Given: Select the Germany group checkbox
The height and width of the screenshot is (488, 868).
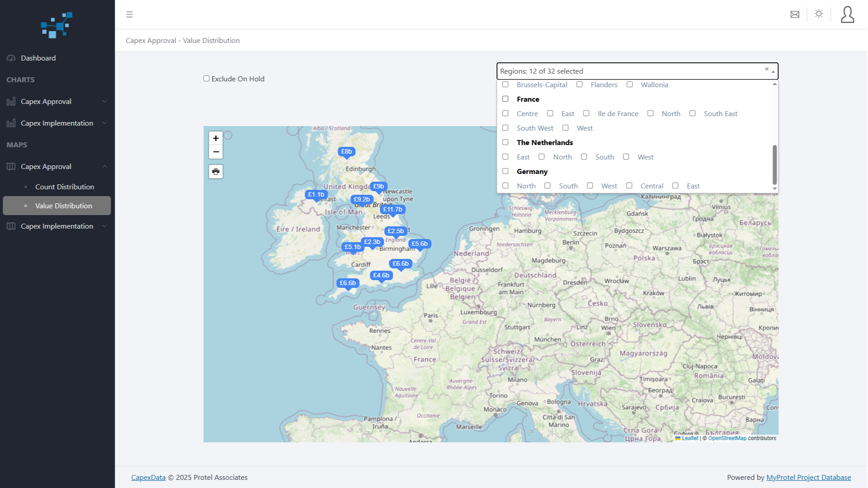Looking at the screenshot, I should 505,171.
